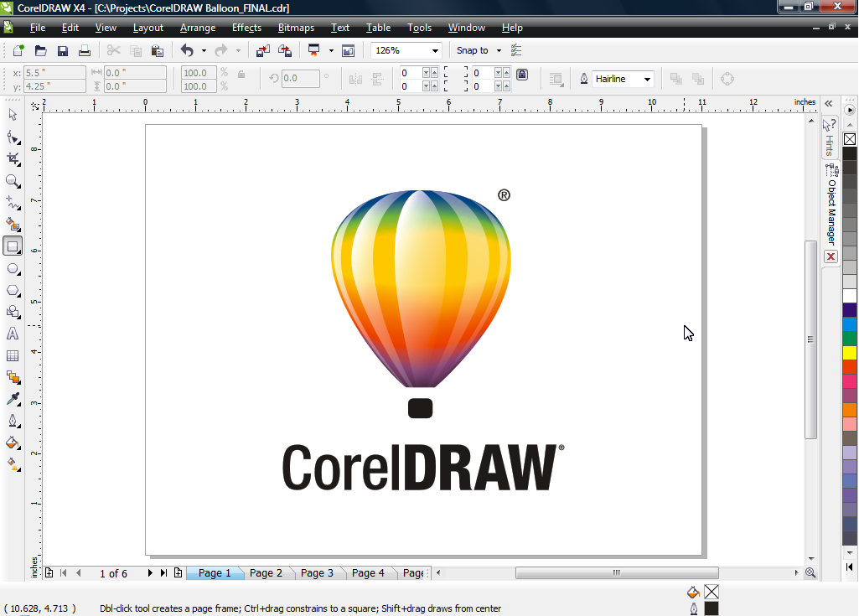Add a page at document end
Viewport: 859px width, 616px height.
point(178,572)
